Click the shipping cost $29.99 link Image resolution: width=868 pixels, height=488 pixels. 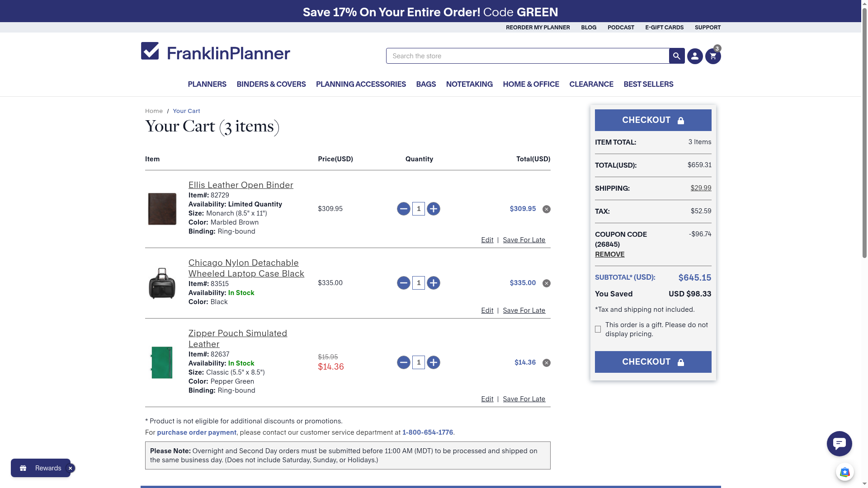click(700, 188)
